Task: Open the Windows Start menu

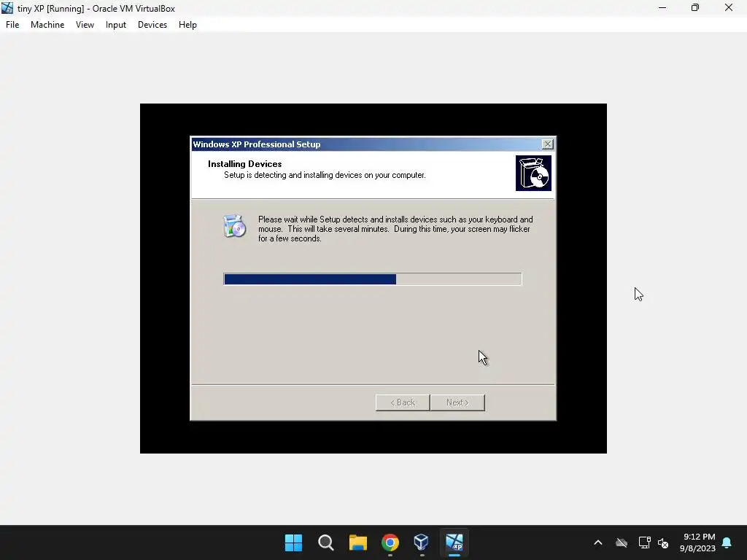Action: tap(293, 542)
